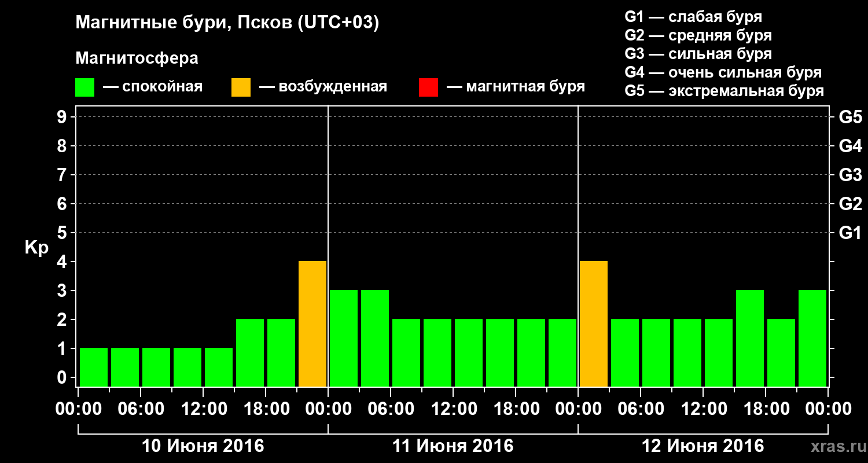Click 'G5 — экстремальная буря' description

click(x=724, y=91)
